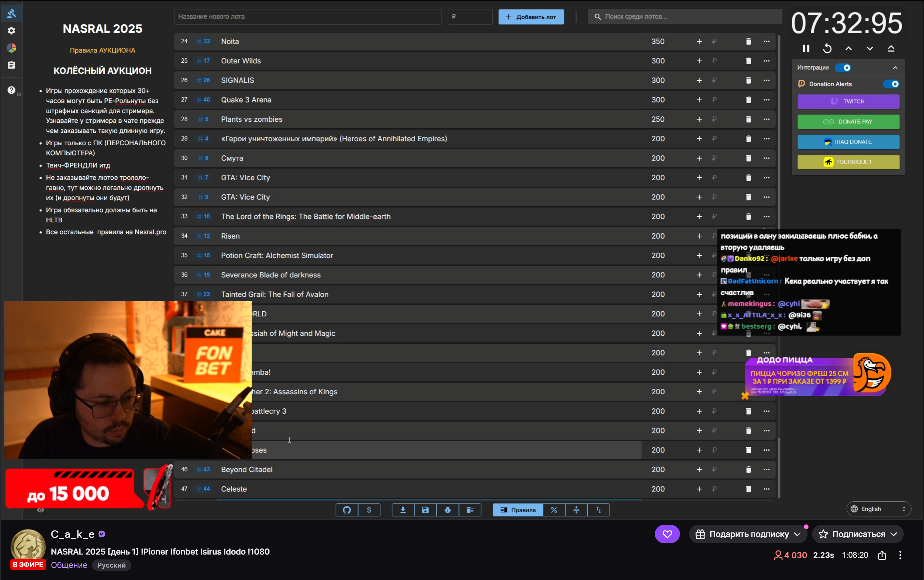This screenshot has height=580, width=924.
Task: Click the bug report icon
Action: [447, 510]
